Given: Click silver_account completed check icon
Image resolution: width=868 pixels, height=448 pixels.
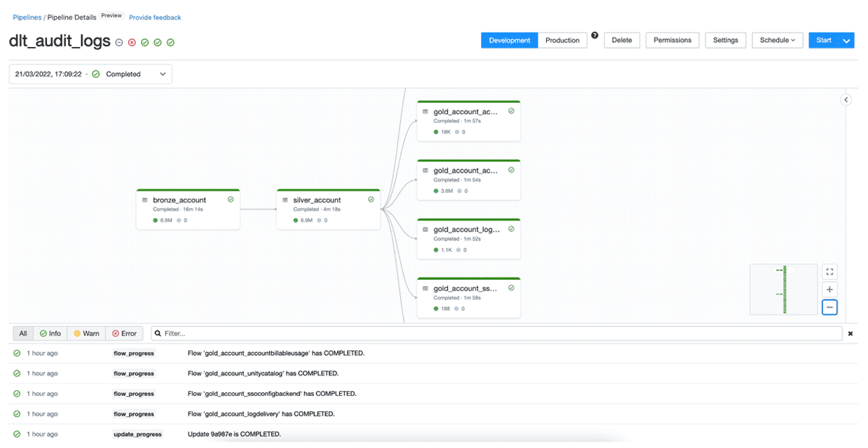Looking at the screenshot, I should click(x=371, y=199).
